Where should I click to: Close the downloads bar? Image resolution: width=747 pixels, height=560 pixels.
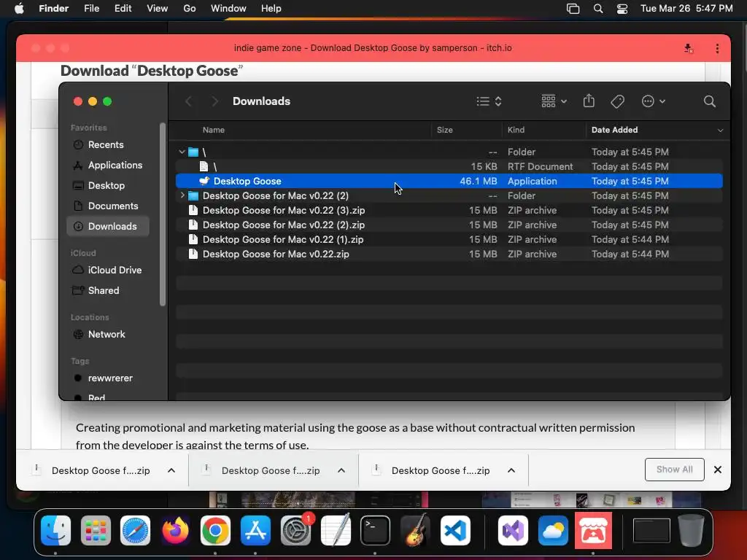coord(718,470)
